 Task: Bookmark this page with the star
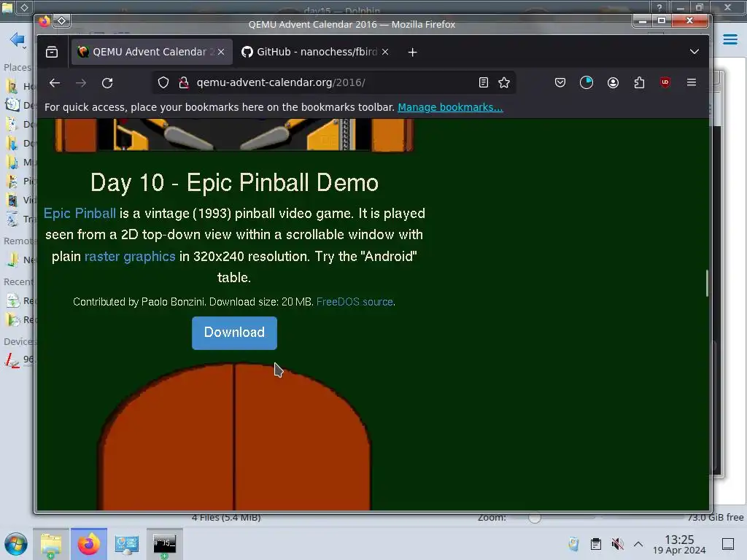504,83
